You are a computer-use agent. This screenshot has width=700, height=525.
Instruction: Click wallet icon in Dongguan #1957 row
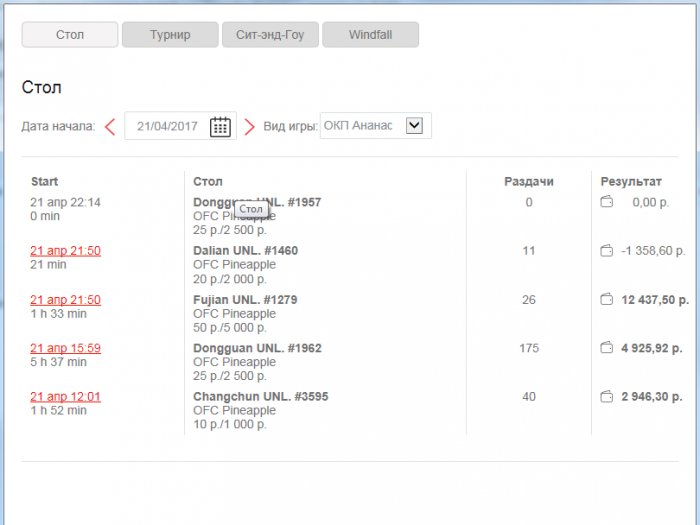606,202
